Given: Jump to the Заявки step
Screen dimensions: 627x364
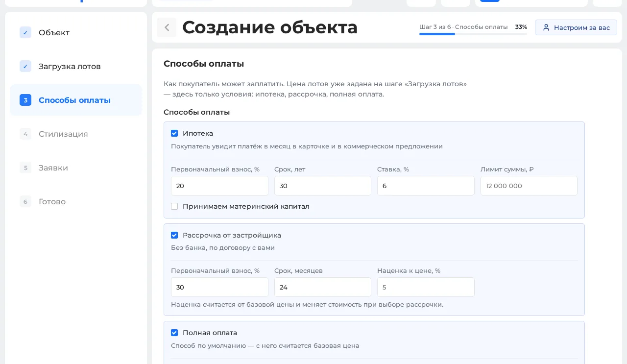Looking at the screenshot, I should click(x=76, y=168).
